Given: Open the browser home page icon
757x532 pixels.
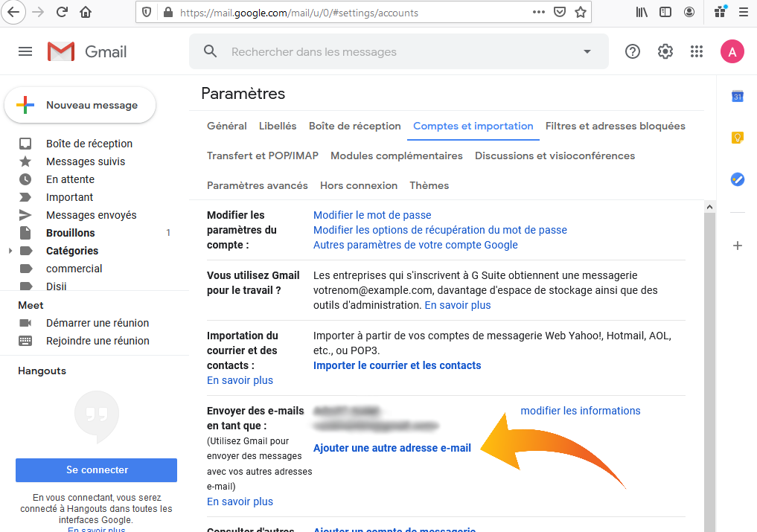Looking at the screenshot, I should coord(86,13).
